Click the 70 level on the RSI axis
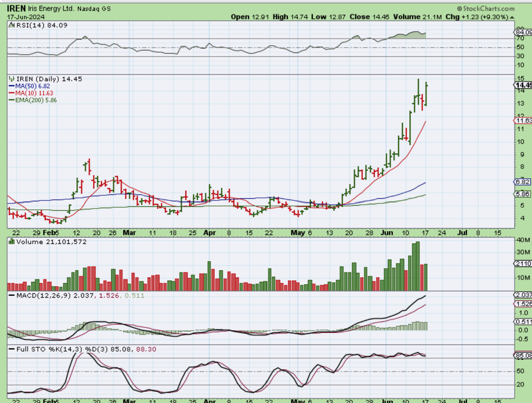The width and height of the screenshot is (532, 403). coord(520,38)
